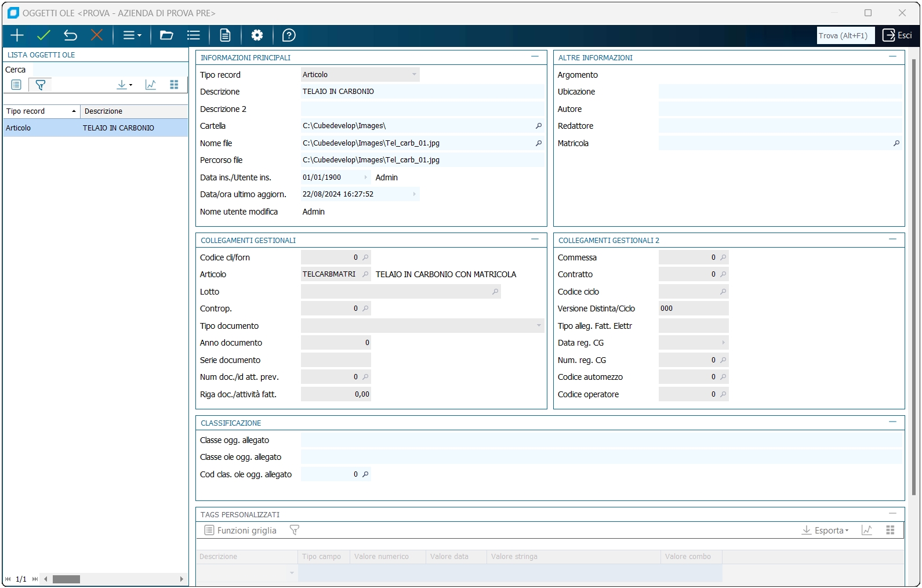The width and height of the screenshot is (922, 588).
Task: Toggle the filter funnel in Tags Personalizzati
Action: (x=295, y=530)
